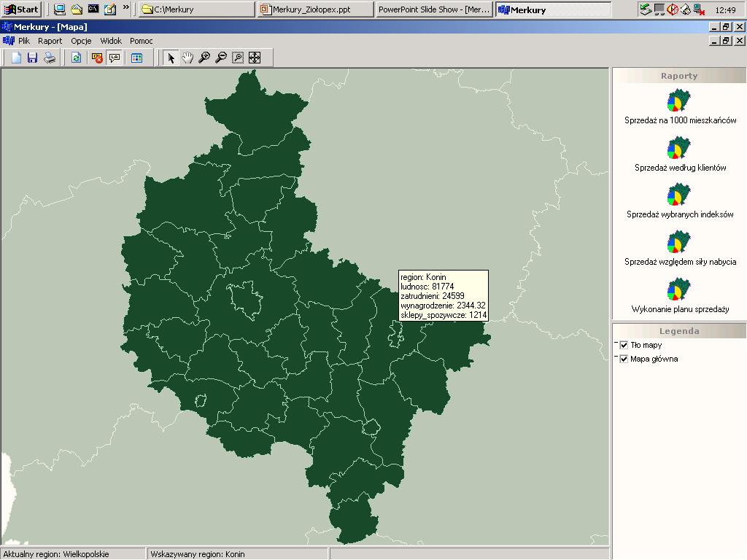Open the colored table grid icon
747x560 pixels.
(136, 58)
